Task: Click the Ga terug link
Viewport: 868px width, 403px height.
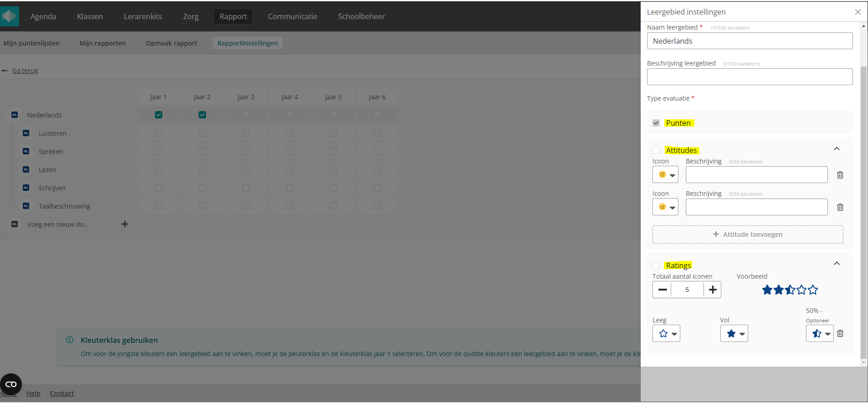Action: [x=25, y=71]
